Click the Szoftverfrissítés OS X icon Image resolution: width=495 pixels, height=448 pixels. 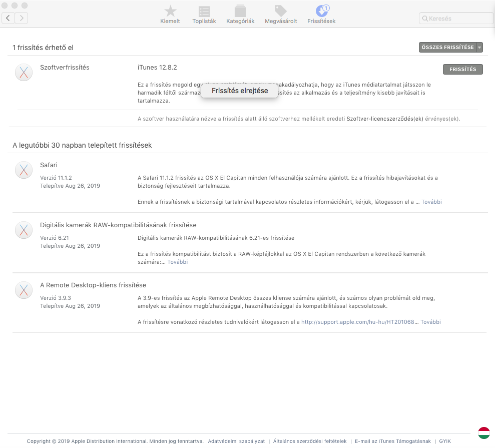tap(24, 73)
